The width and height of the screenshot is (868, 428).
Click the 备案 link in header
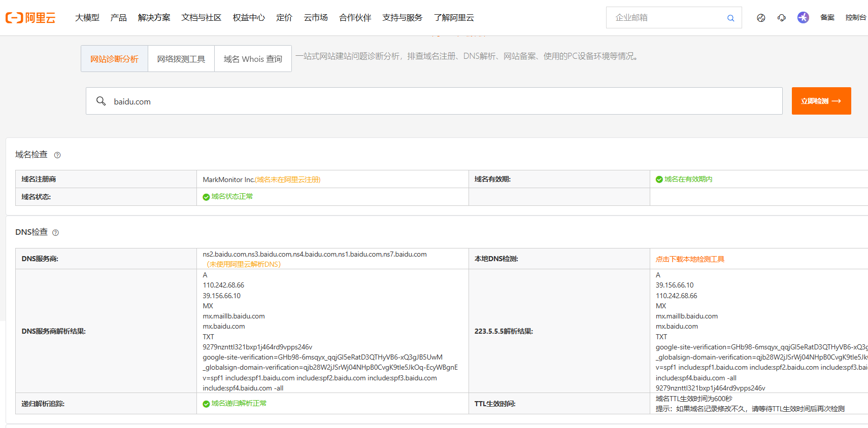click(x=827, y=18)
